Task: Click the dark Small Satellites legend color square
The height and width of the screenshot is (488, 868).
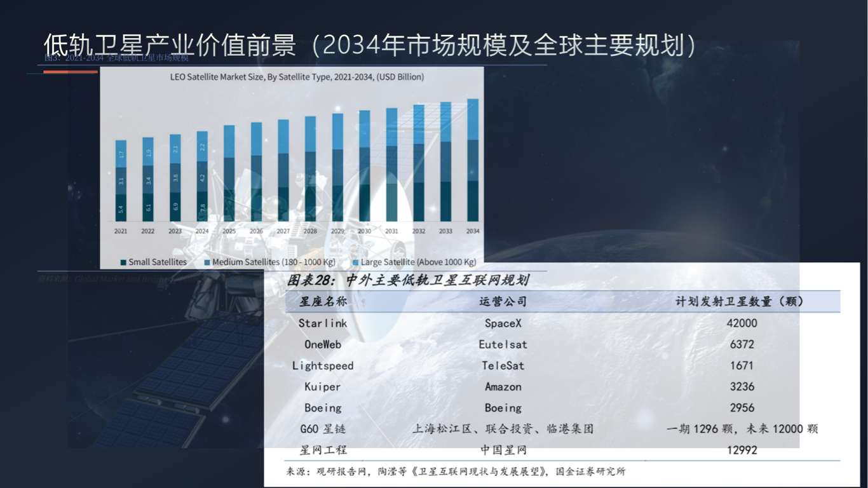Action: [123, 262]
